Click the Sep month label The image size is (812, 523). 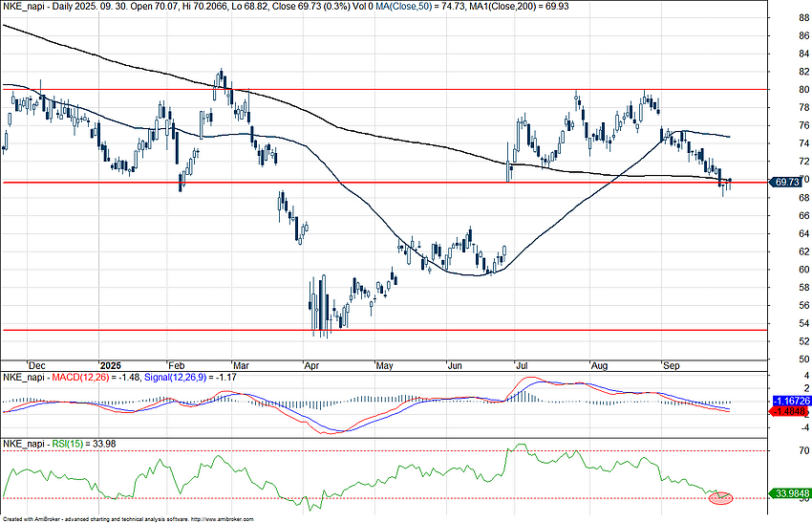coord(671,365)
